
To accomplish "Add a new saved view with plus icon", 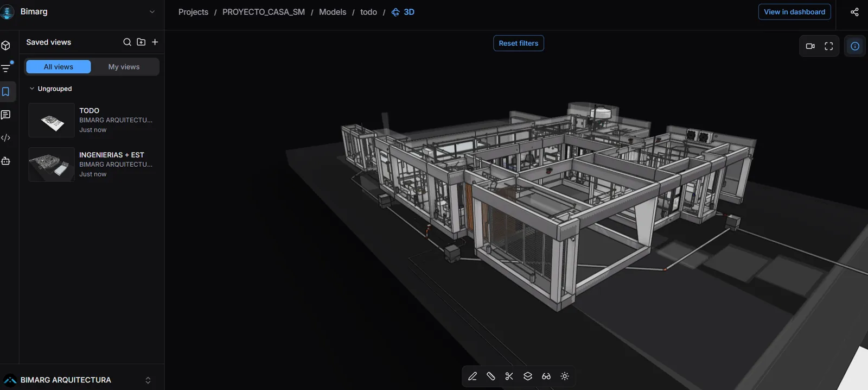I will 155,42.
